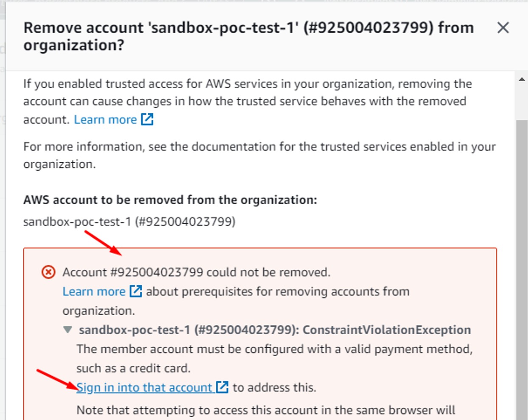Click external link icon beside prerequisites Learn more
Image resolution: width=528 pixels, height=420 pixels.
(x=136, y=291)
